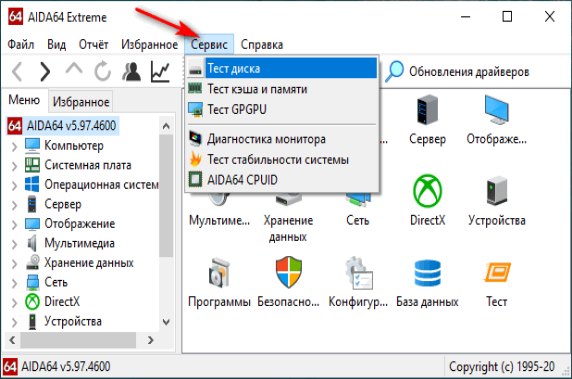Click the horizontal scrollbar left arrow
Screen dimensions: 572x379
[x=12, y=340]
